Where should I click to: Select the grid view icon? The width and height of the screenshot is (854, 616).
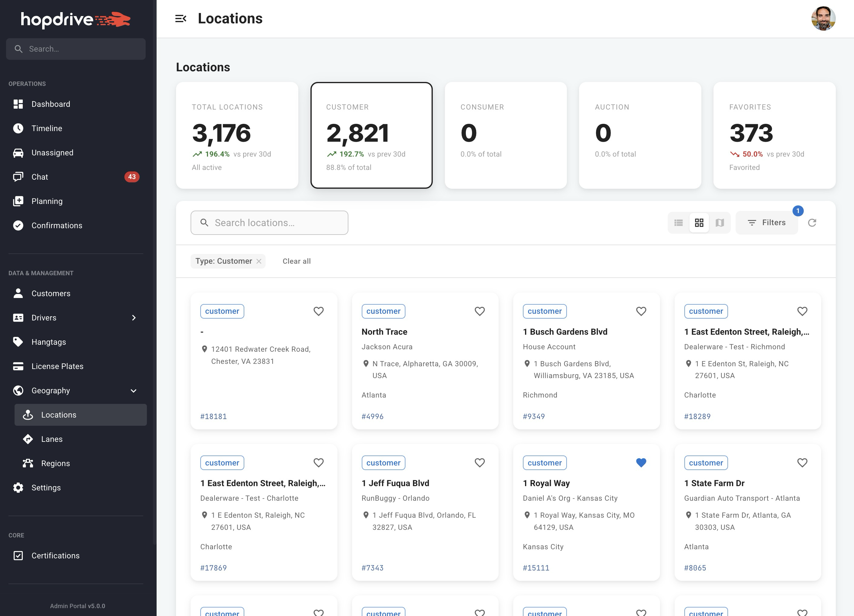(x=699, y=223)
